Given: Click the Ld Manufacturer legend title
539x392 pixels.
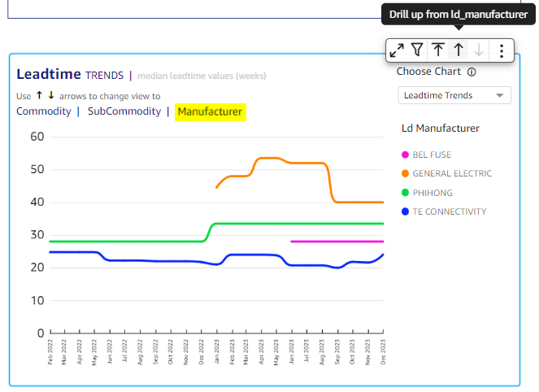Looking at the screenshot, I should [440, 128].
